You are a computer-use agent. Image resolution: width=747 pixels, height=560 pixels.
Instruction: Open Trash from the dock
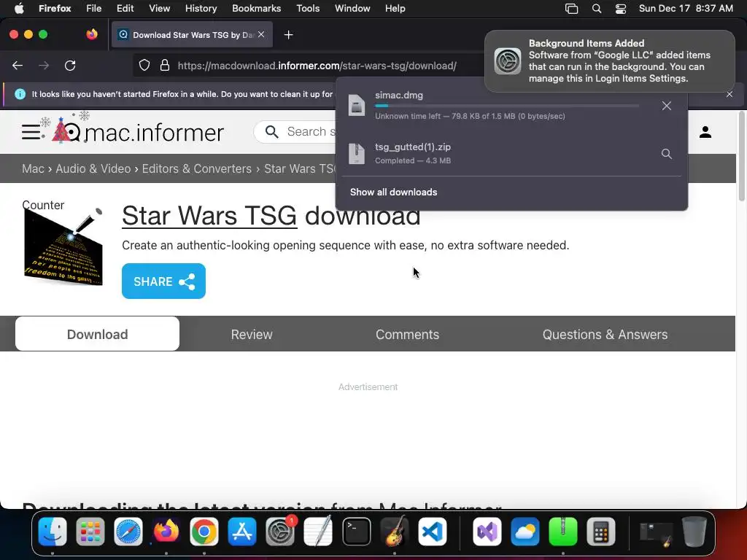[694, 532]
